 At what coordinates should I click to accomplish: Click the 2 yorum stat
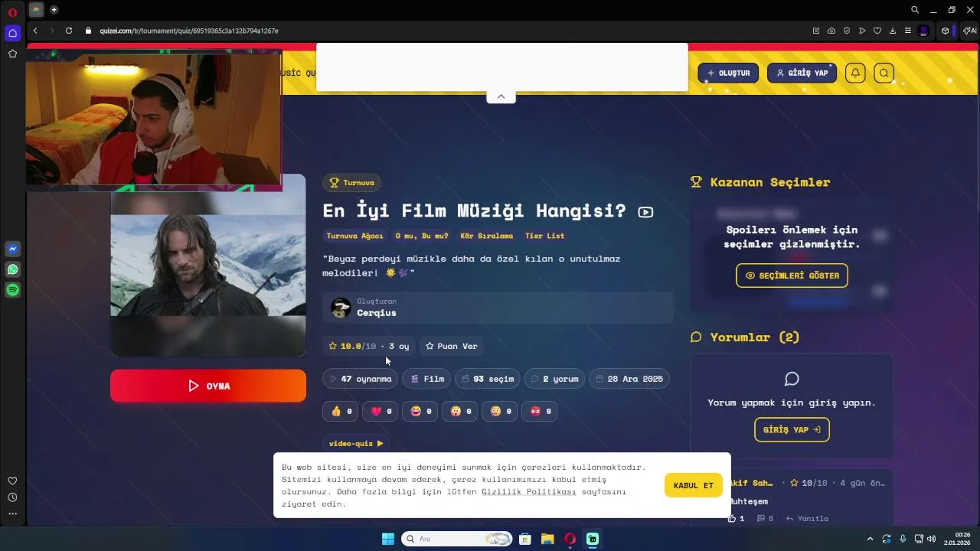click(x=555, y=379)
